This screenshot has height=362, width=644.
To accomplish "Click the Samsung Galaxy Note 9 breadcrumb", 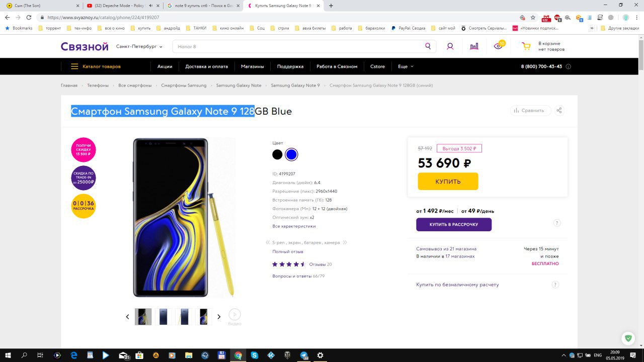I will click(x=295, y=85).
